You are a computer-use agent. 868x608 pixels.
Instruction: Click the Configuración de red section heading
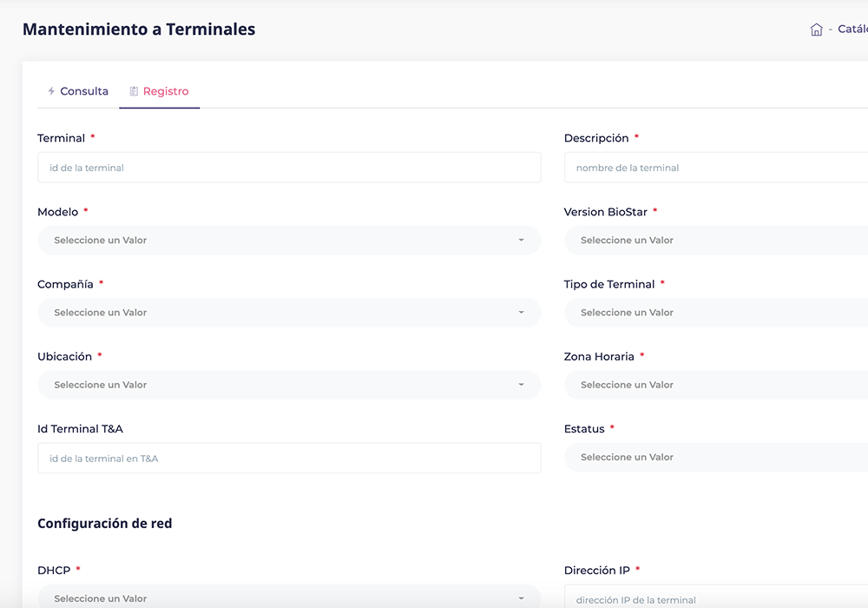(105, 524)
